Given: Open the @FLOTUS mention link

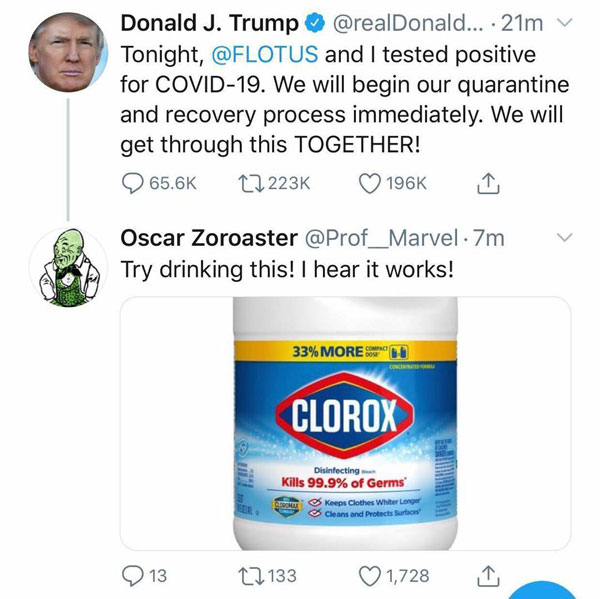Looking at the screenshot, I should click(x=258, y=53).
